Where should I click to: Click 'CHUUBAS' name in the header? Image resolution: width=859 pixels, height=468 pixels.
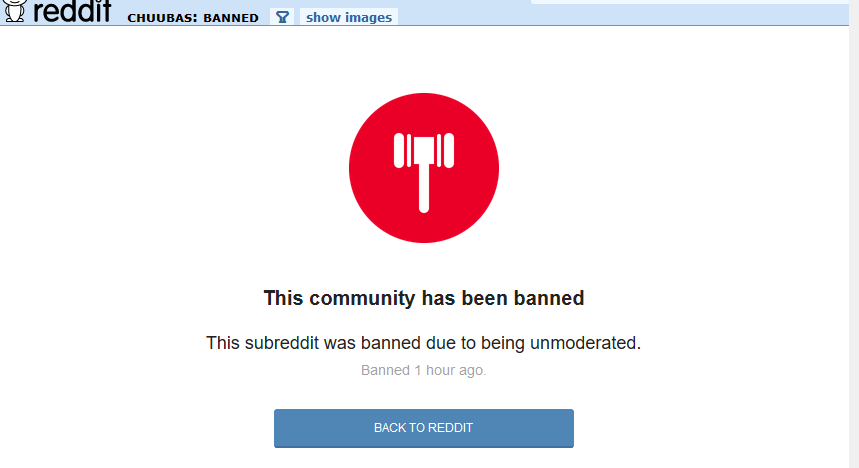(x=160, y=18)
